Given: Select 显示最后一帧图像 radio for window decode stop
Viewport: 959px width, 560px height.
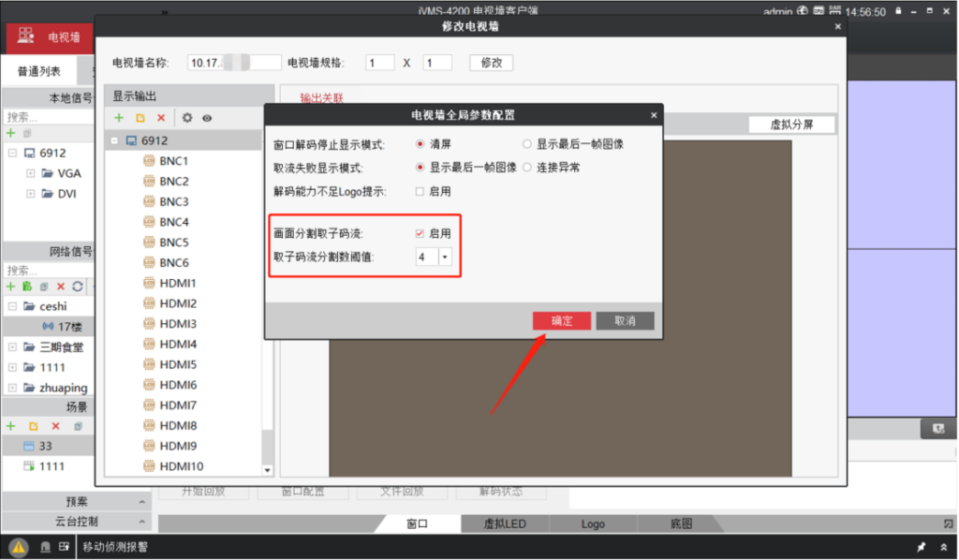Looking at the screenshot, I should pos(527,144).
